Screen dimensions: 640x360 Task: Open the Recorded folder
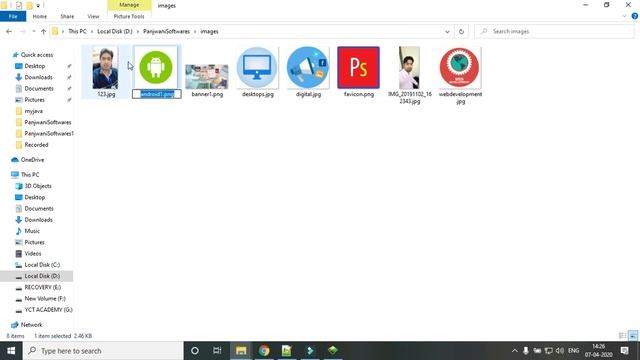pos(36,145)
